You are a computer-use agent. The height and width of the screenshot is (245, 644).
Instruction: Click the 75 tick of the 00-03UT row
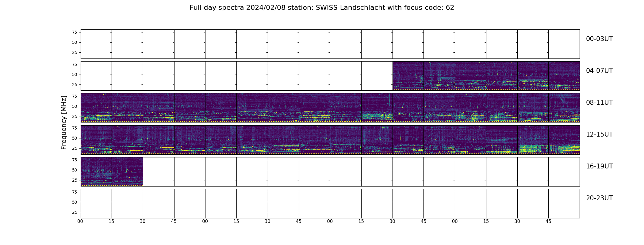click(75, 32)
